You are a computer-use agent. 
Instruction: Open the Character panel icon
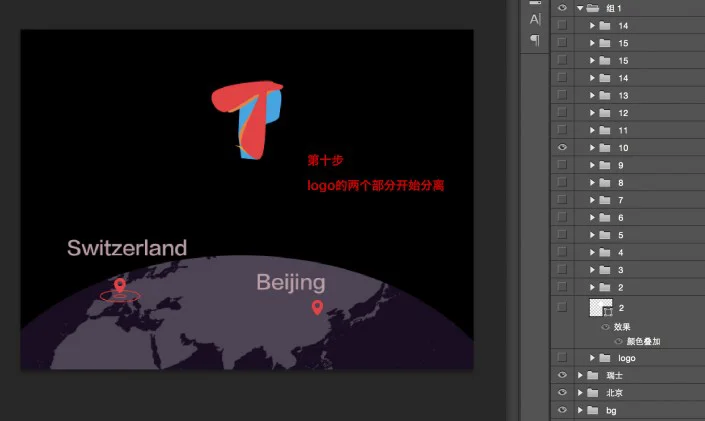(535, 19)
